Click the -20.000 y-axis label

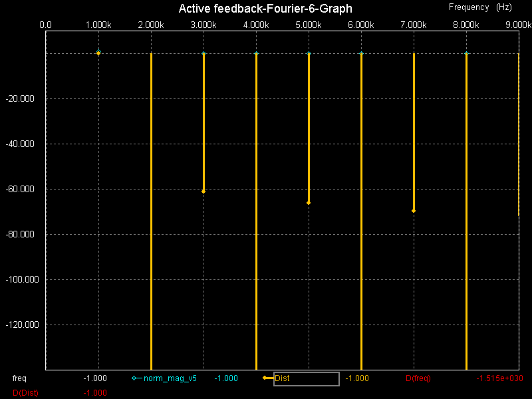(20, 98)
